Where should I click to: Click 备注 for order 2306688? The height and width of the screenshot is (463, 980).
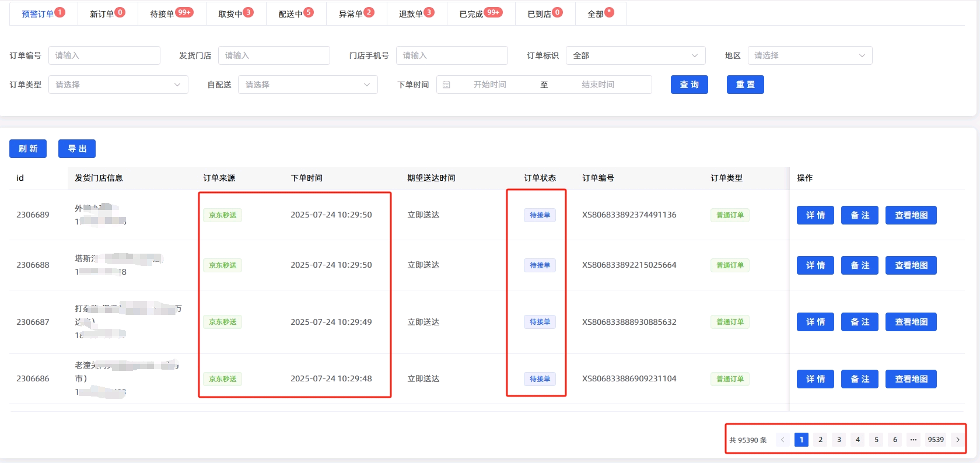click(860, 265)
